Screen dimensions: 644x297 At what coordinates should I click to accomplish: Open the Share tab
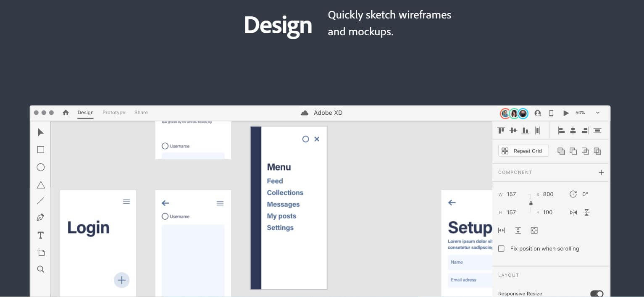pos(141,113)
